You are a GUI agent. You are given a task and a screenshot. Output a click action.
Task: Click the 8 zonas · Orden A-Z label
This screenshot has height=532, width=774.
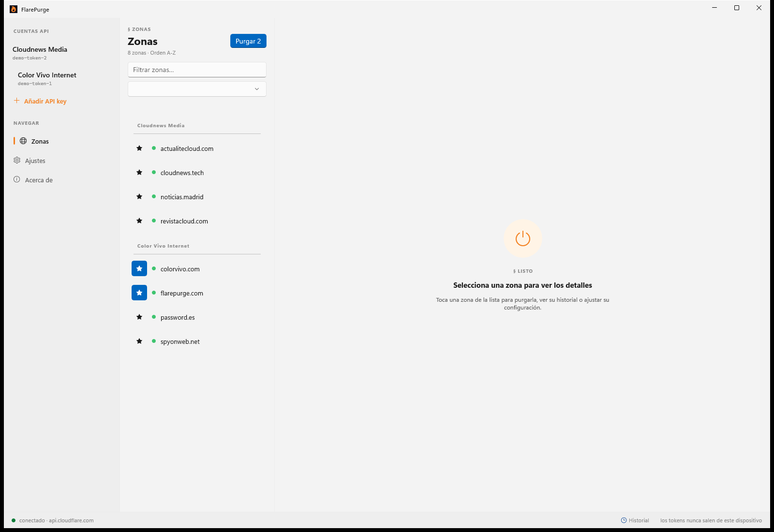(152, 53)
